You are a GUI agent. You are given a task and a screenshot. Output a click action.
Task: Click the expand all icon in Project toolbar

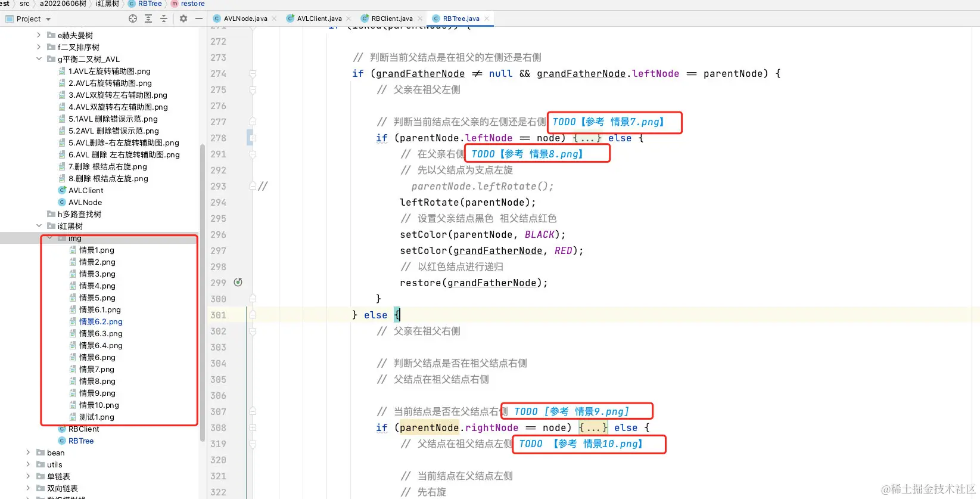[x=148, y=18]
